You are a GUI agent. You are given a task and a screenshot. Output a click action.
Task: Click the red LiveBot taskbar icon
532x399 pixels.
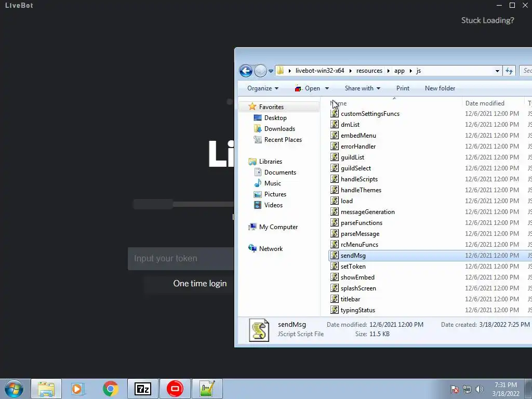[x=175, y=389]
